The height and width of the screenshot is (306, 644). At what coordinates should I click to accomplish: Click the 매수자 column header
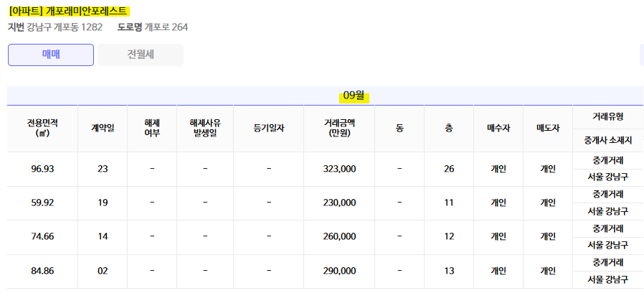coord(498,128)
